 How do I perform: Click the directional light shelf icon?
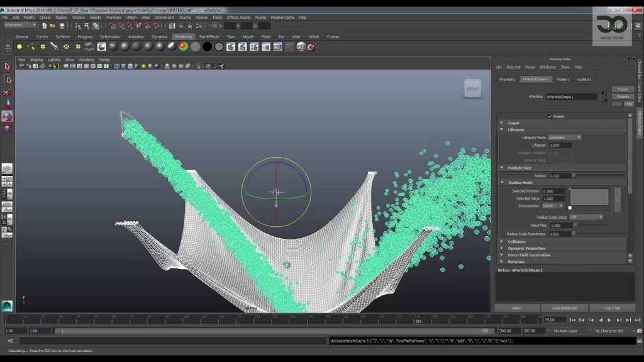pos(31,47)
